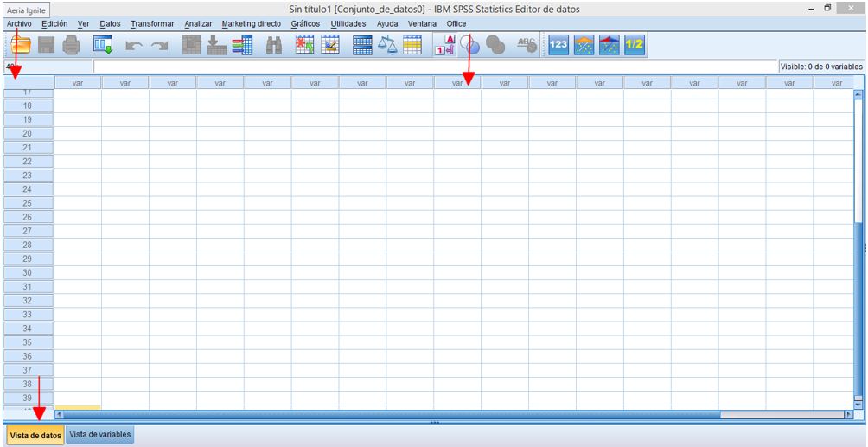
Task: Select row header 25
Action: (x=29, y=202)
